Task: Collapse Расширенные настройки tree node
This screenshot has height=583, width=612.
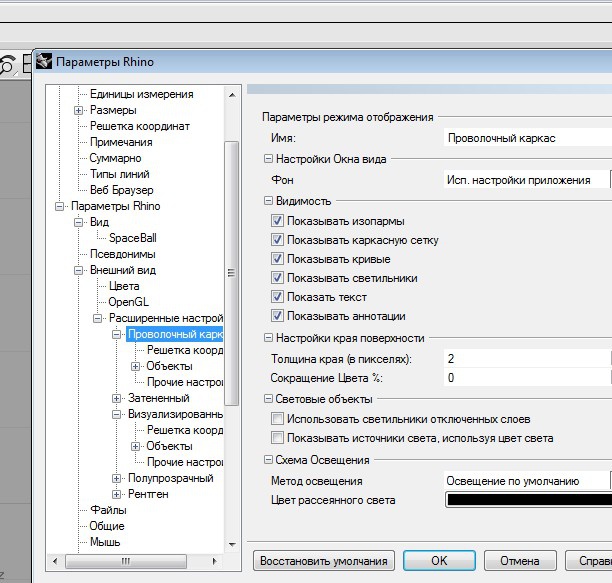Action: (98, 318)
